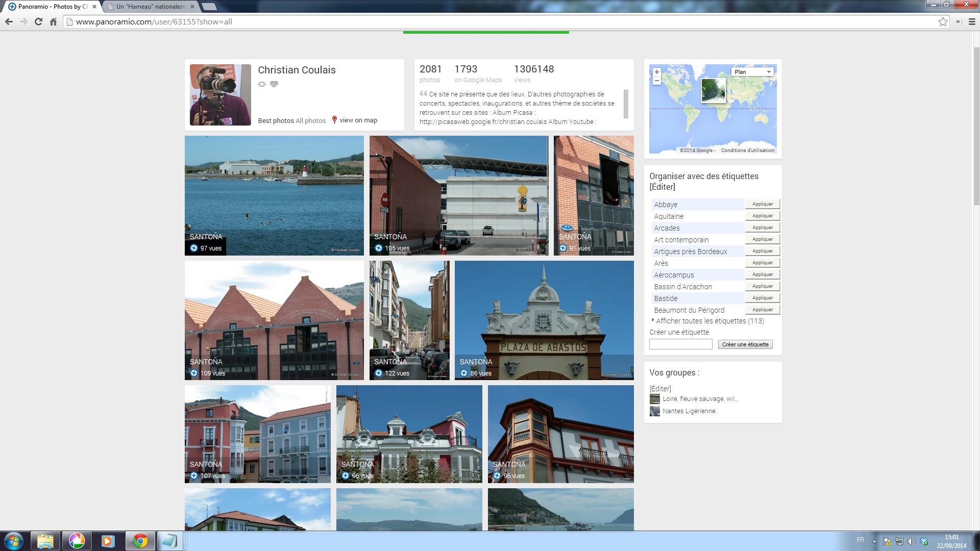Image resolution: width=980 pixels, height=551 pixels.
Task: Click the refresh-style icon beside the heart
Action: pyautogui.click(x=262, y=84)
